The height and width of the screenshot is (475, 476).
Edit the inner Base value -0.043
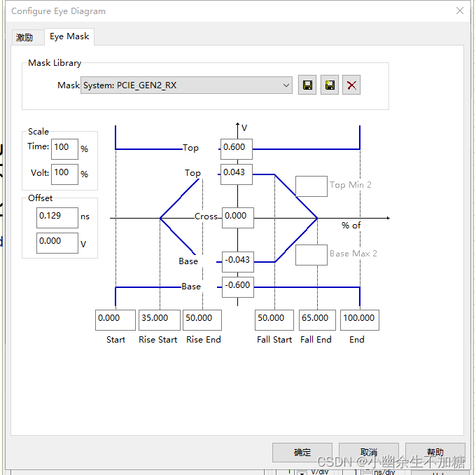tap(238, 261)
